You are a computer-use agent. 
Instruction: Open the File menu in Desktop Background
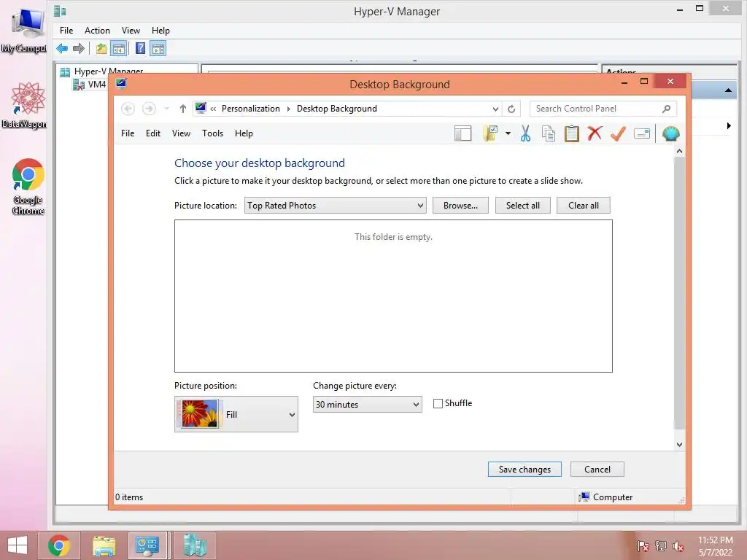[x=128, y=133]
